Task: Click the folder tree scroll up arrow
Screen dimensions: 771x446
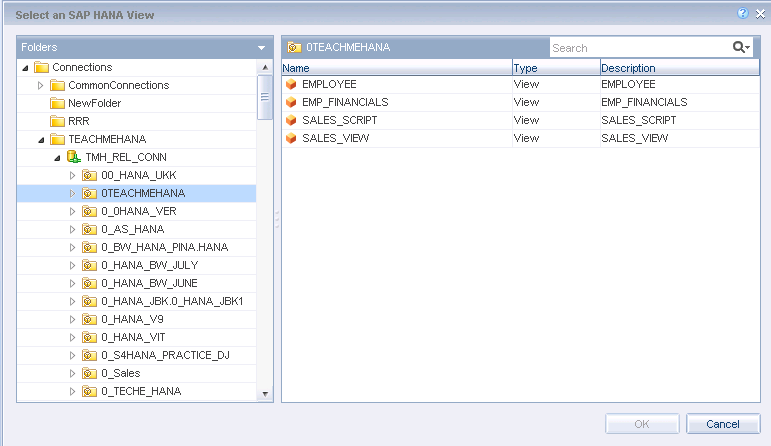Action: 265,67
